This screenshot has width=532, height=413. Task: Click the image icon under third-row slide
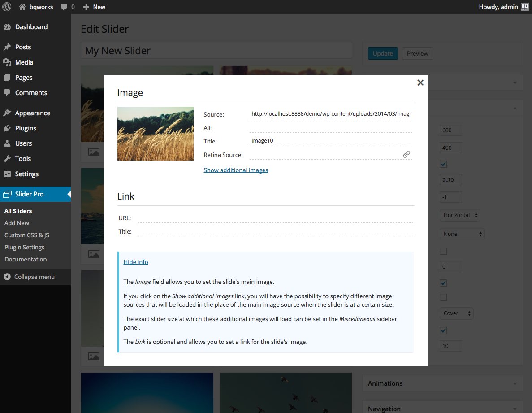tap(94, 356)
